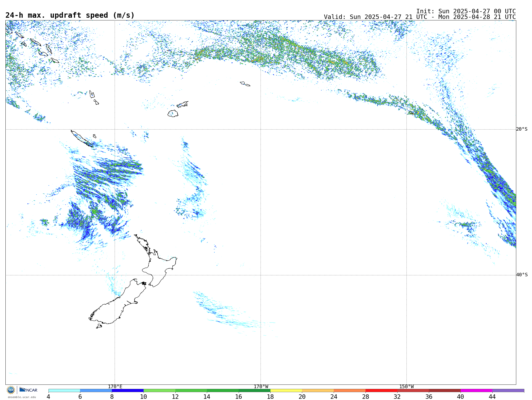
Task: Click the colorbar tick label 4
Action: [49, 397]
